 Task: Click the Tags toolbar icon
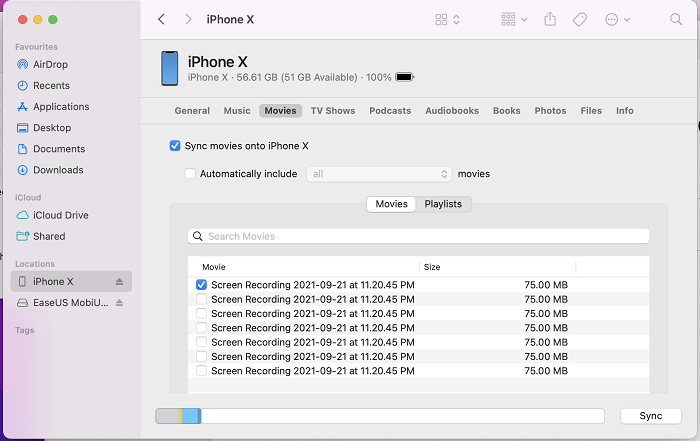[579, 19]
